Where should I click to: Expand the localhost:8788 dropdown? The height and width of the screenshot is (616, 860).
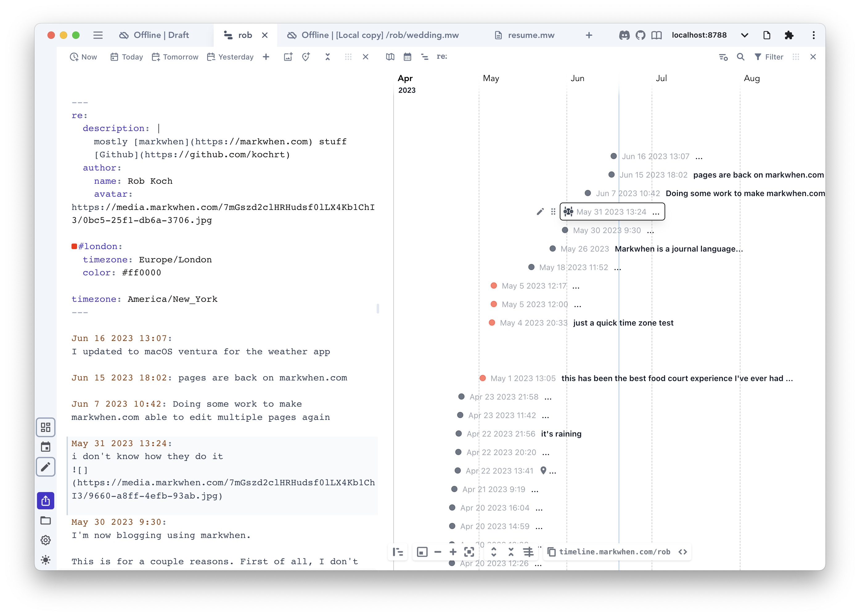point(744,35)
